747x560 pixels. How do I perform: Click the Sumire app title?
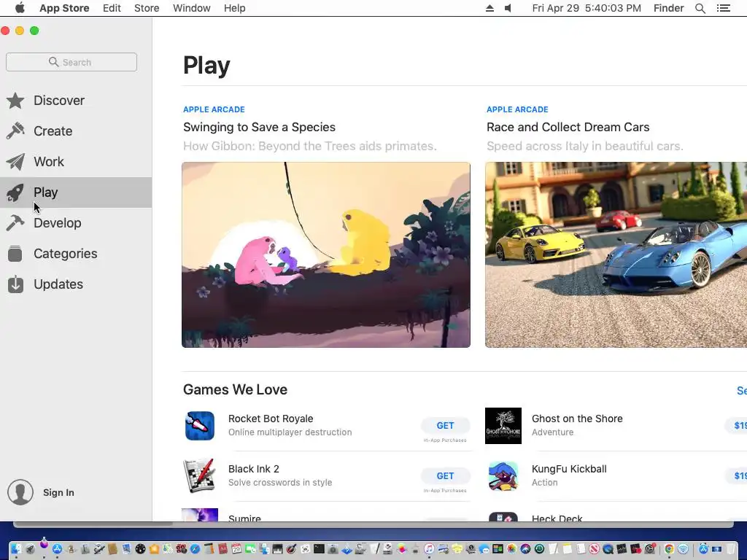pyautogui.click(x=244, y=518)
